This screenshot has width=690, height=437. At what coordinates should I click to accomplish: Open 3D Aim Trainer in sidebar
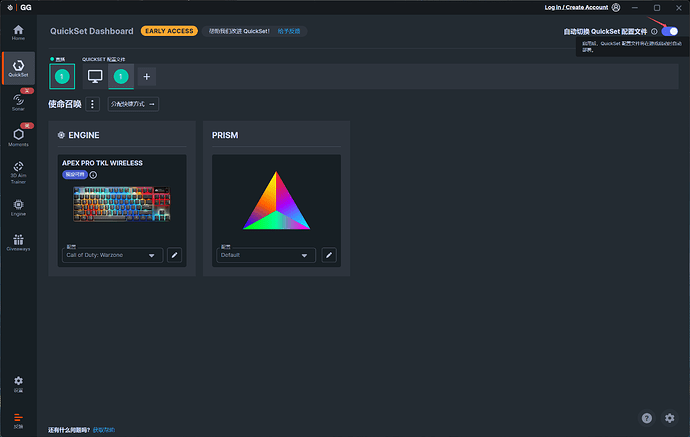(x=18, y=174)
